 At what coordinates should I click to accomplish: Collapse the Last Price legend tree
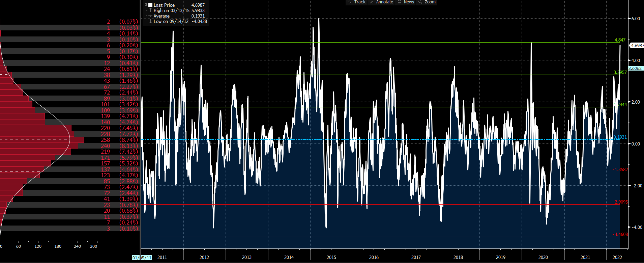(146, 5)
